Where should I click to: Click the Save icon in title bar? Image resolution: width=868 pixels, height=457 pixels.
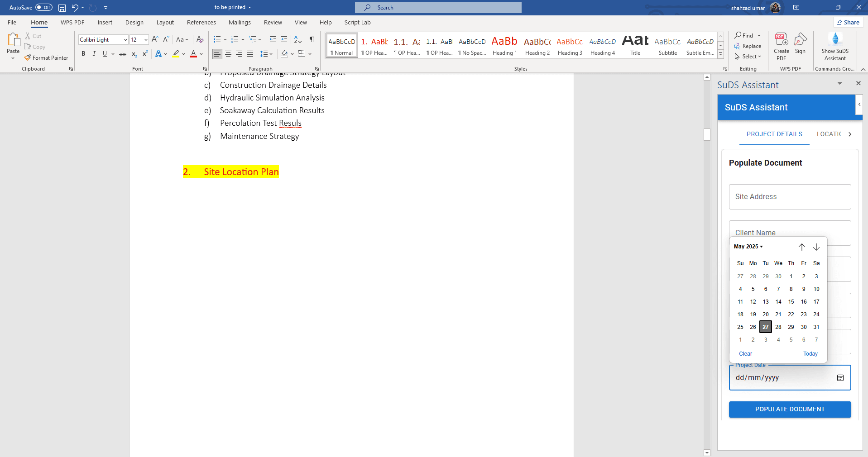(62, 8)
